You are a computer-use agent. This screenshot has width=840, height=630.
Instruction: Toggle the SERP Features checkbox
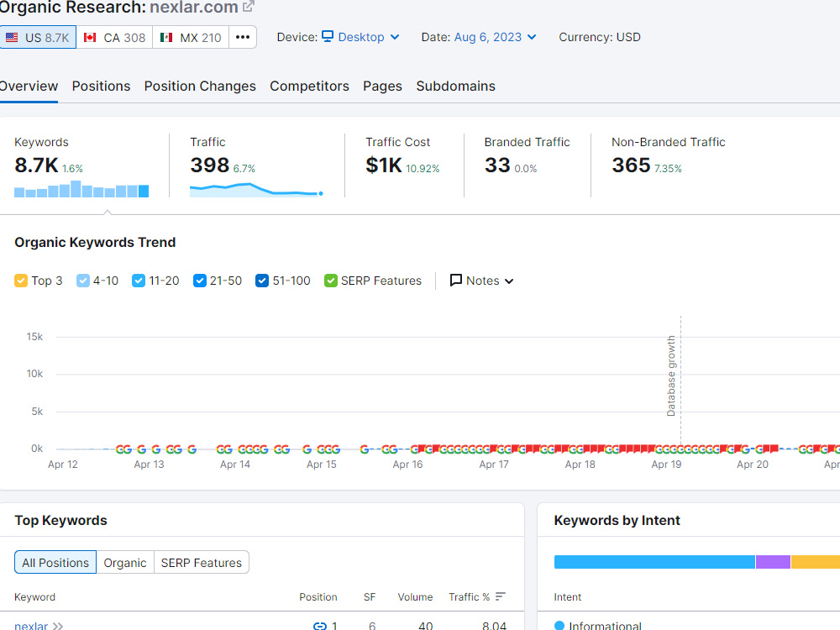coord(330,281)
